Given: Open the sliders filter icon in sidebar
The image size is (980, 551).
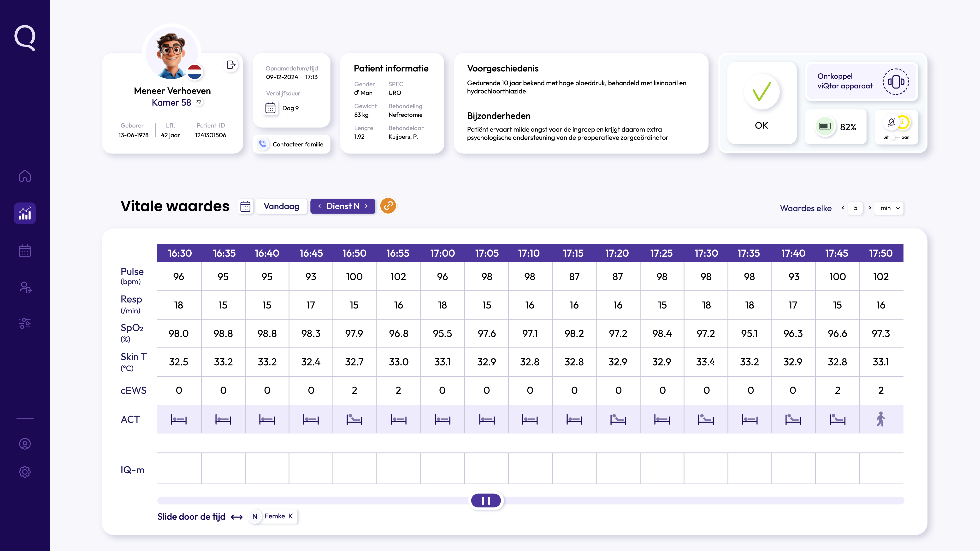Looking at the screenshot, I should tap(25, 323).
